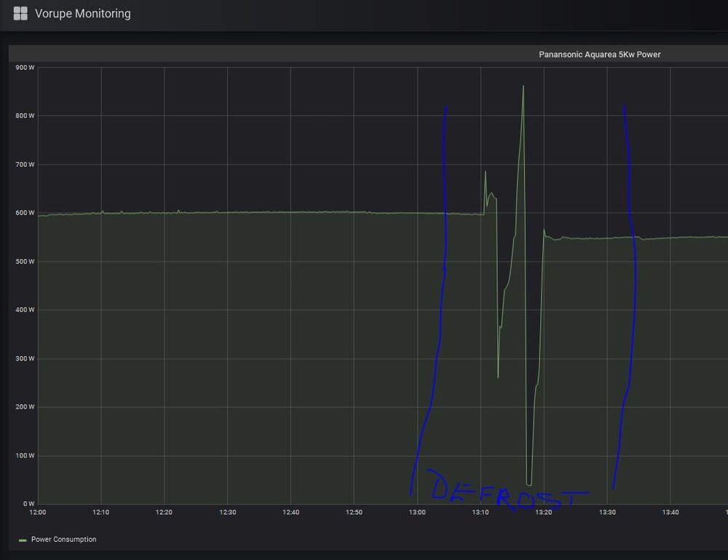Click the 900 W y-axis label

[25, 68]
